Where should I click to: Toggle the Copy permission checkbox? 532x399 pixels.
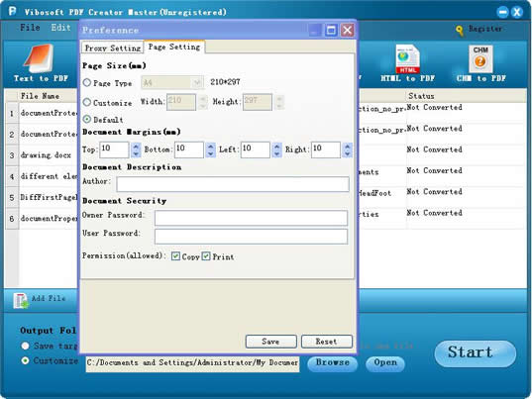tap(175, 256)
